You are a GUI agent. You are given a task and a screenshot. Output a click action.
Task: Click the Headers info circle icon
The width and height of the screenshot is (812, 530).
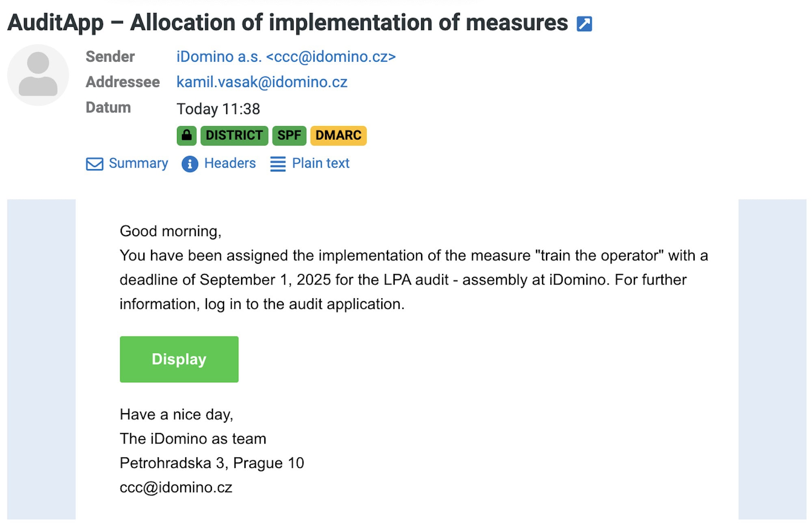190,164
